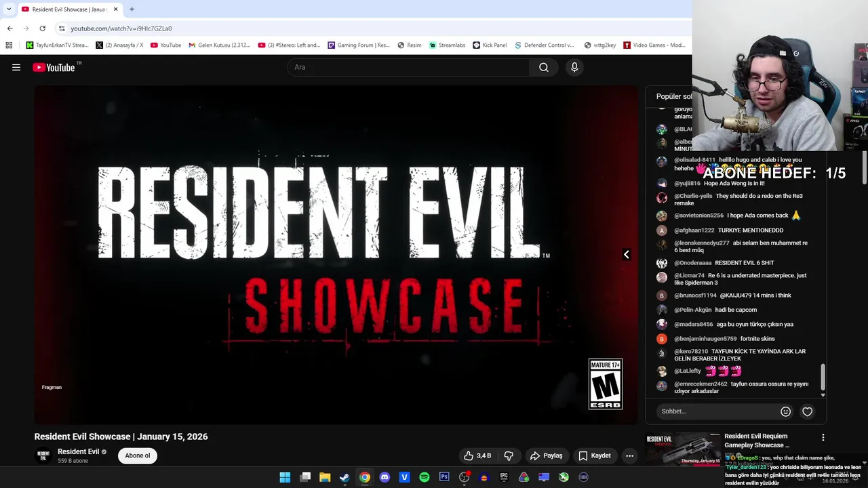Open Defender Control bookmark
The height and width of the screenshot is (488, 868).
tap(544, 45)
